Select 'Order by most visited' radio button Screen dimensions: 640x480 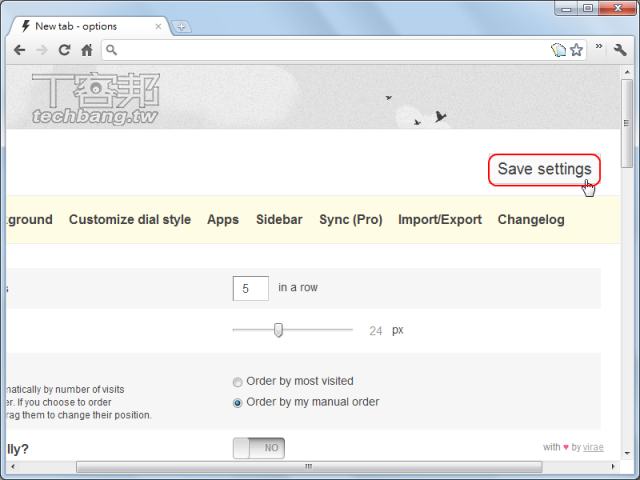pos(237,382)
